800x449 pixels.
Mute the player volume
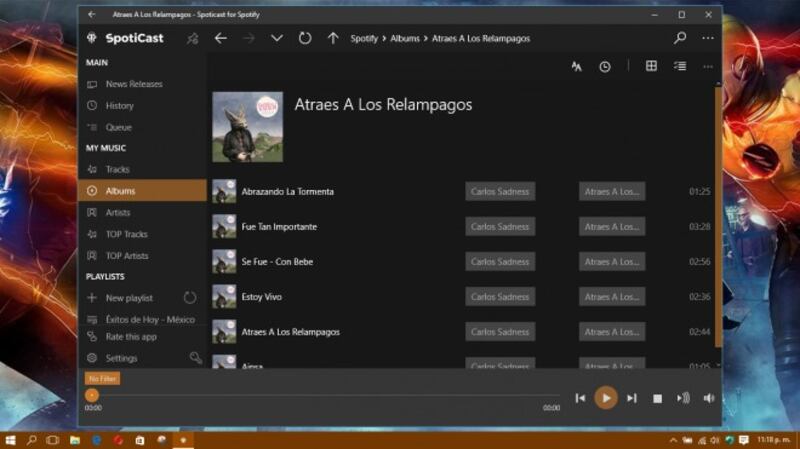[x=709, y=398]
